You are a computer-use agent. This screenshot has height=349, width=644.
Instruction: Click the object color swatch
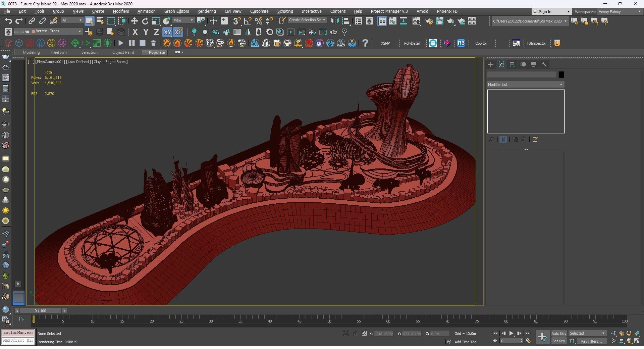point(561,74)
